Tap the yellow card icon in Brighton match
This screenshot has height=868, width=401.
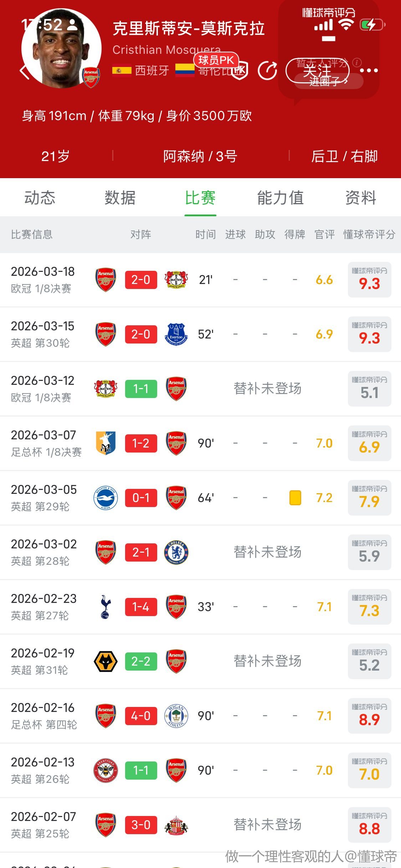click(295, 498)
